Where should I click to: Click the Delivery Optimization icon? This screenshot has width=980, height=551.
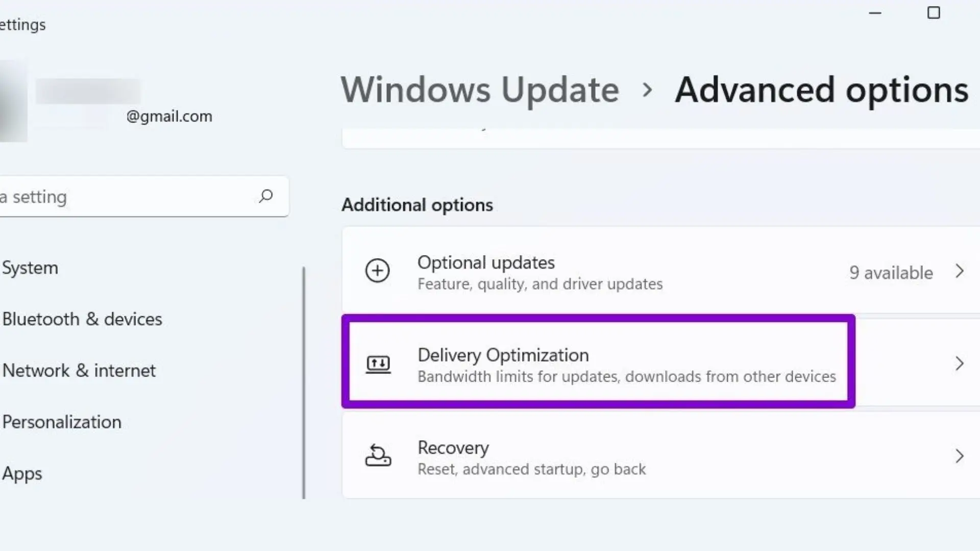pyautogui.click(x=378, y=364)
